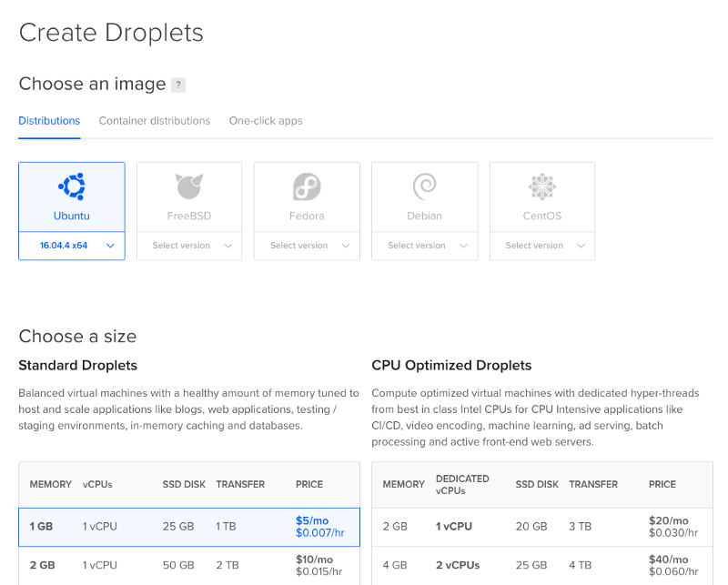Expand Fedora Select version dropdown
This screenshot has width=728, height=585.
click(307, 246)
